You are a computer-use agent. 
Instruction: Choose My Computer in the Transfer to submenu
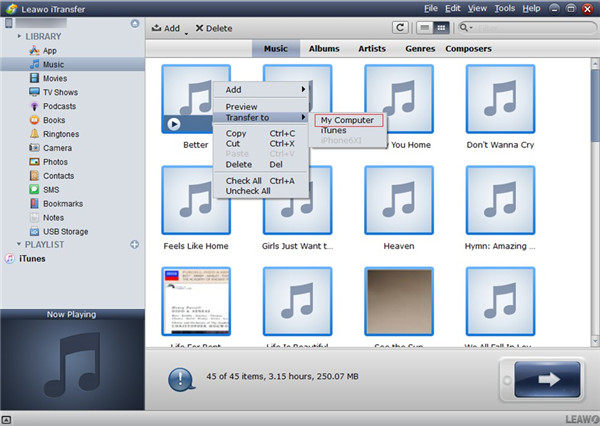pos(346,120)
